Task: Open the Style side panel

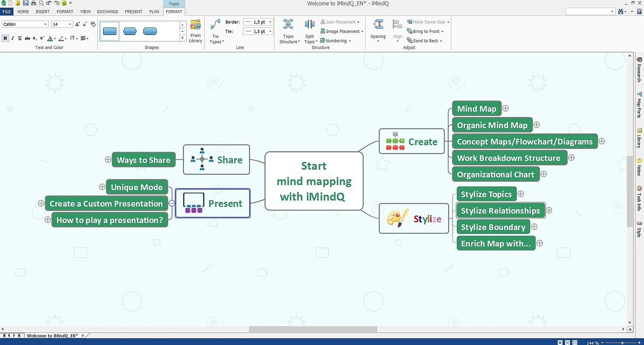Action: 639,229
